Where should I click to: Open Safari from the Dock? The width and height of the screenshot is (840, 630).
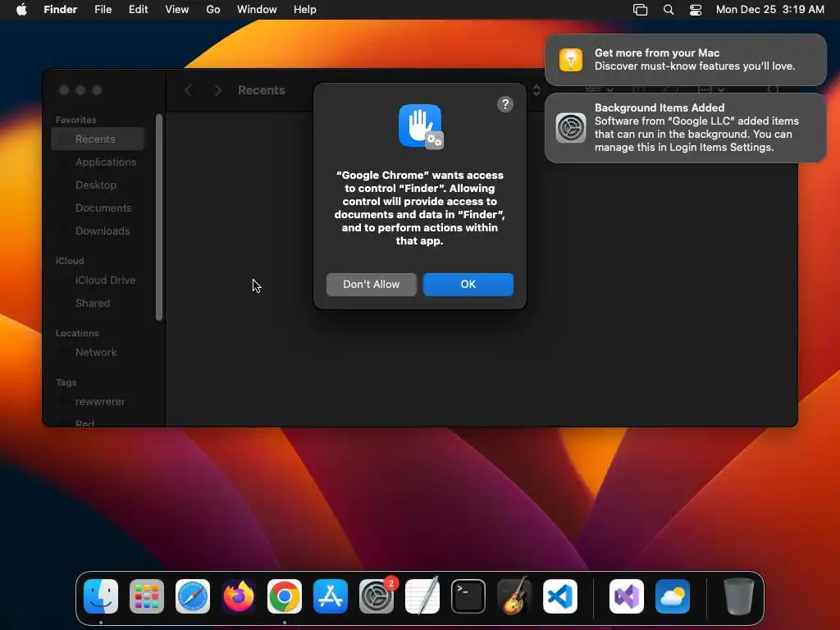click(x=193, y=596)
